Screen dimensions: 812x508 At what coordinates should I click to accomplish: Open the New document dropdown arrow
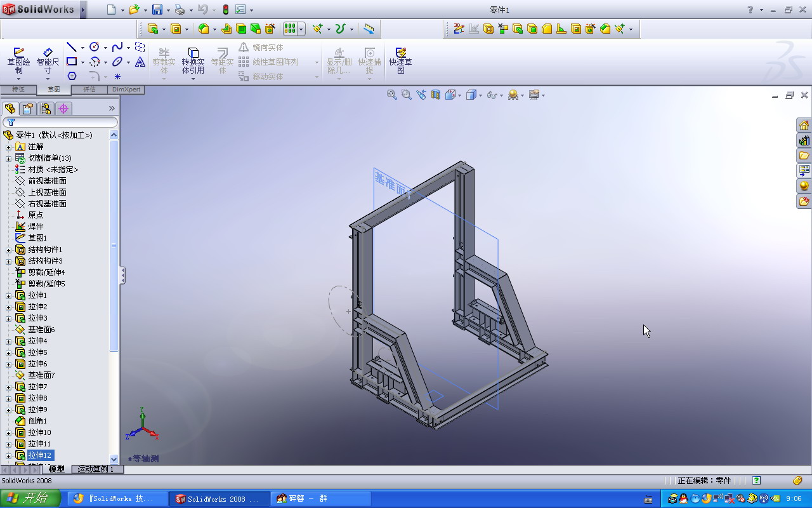click(122, 10)
